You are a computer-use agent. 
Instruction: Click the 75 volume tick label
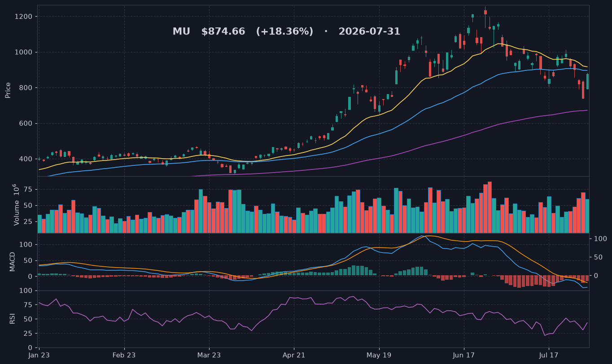pyautogui.click(x=28, y=190)
